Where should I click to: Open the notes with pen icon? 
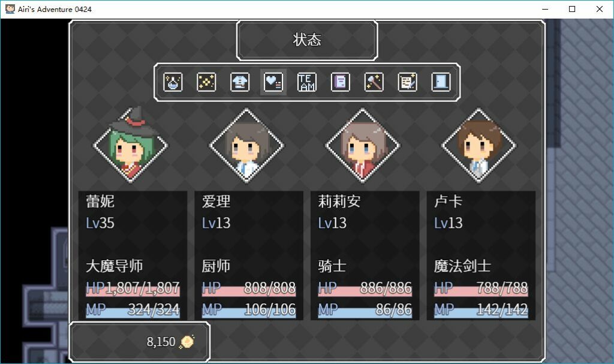coord(407,82)
